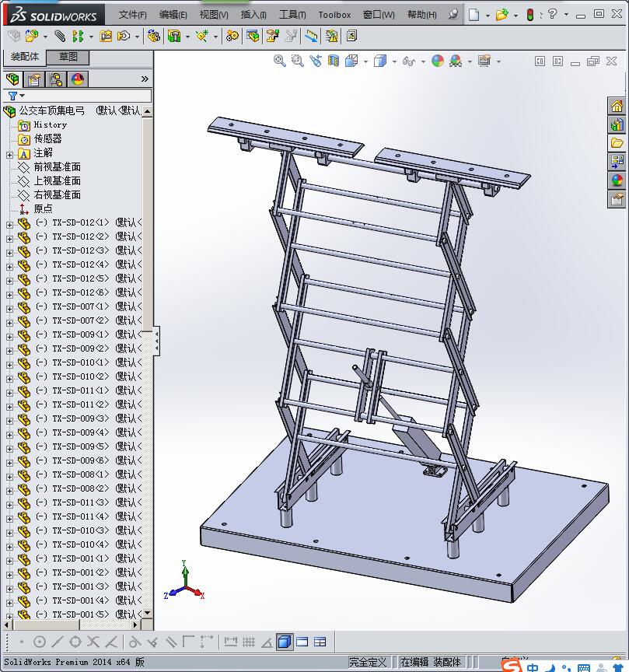
Task: Show more manager tabs with the chevron
Action: point(145,79)
